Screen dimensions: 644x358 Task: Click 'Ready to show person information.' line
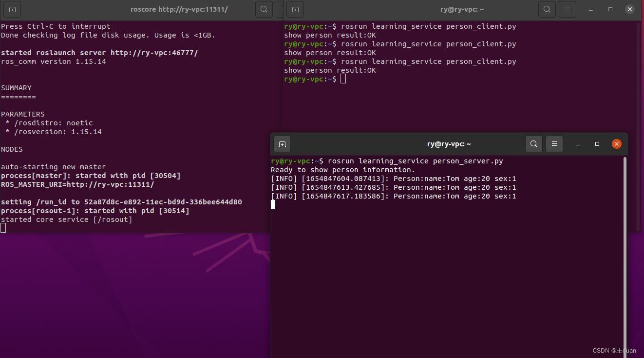click(343, 170)
